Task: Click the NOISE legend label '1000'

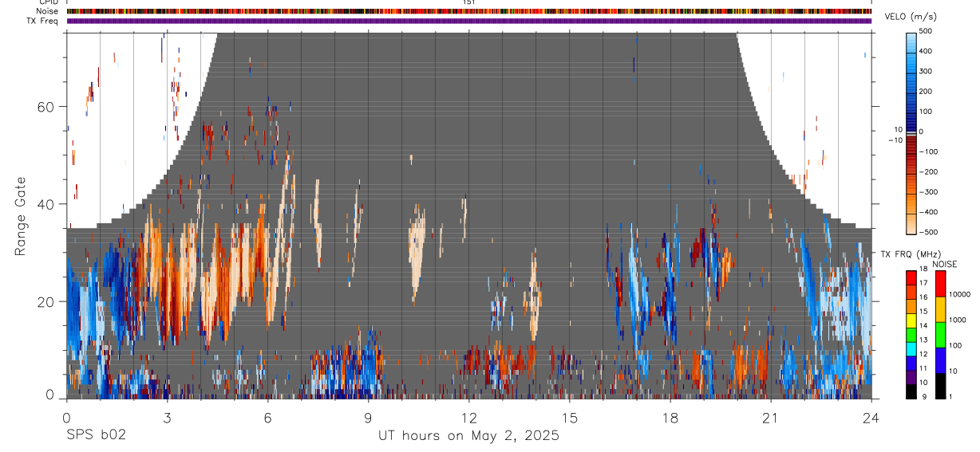Action: click(958, 320)
